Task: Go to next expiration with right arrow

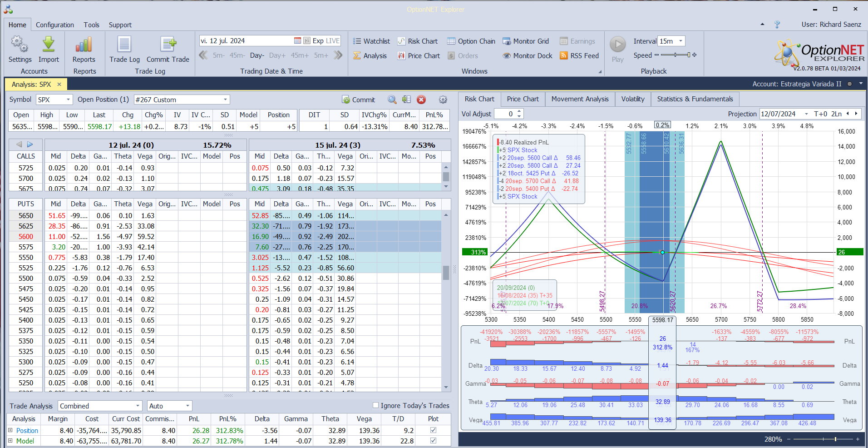Action: pos(30,144)
